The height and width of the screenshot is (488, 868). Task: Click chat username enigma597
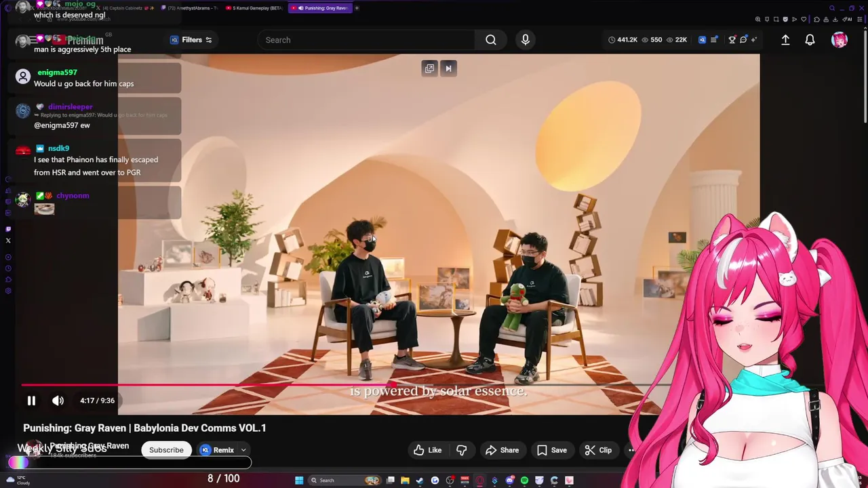click(x=57, y=72)
